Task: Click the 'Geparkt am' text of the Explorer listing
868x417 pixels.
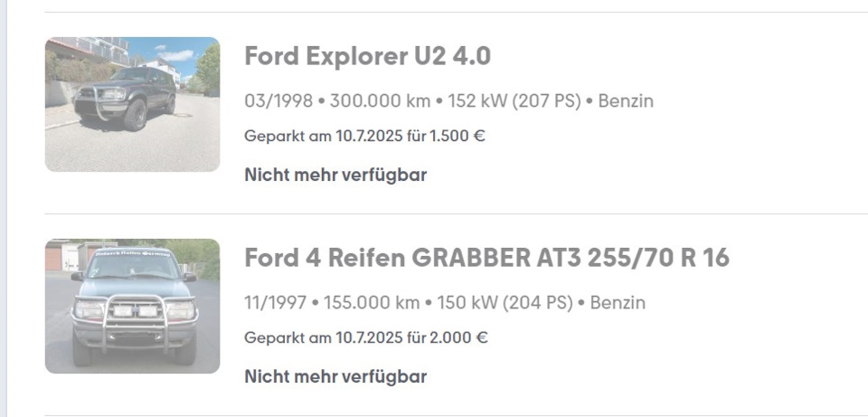Action: [288, 137]
